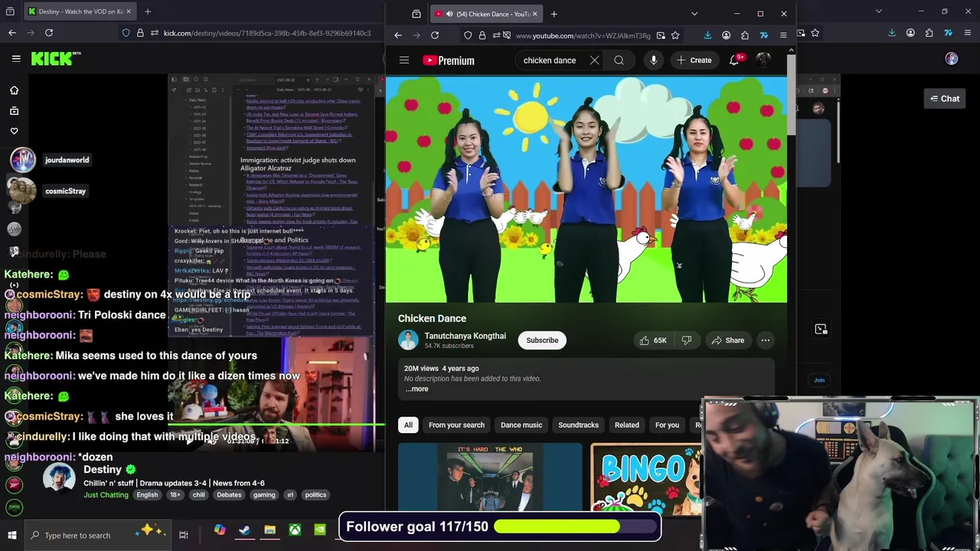This screenshot has width=980, height=551.
Task: Open extensions puzzle icon in YouTube window
Action: (745, 35)
